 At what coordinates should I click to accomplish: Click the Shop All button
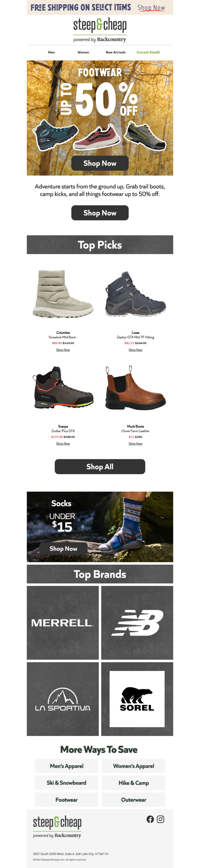point(100,467)
